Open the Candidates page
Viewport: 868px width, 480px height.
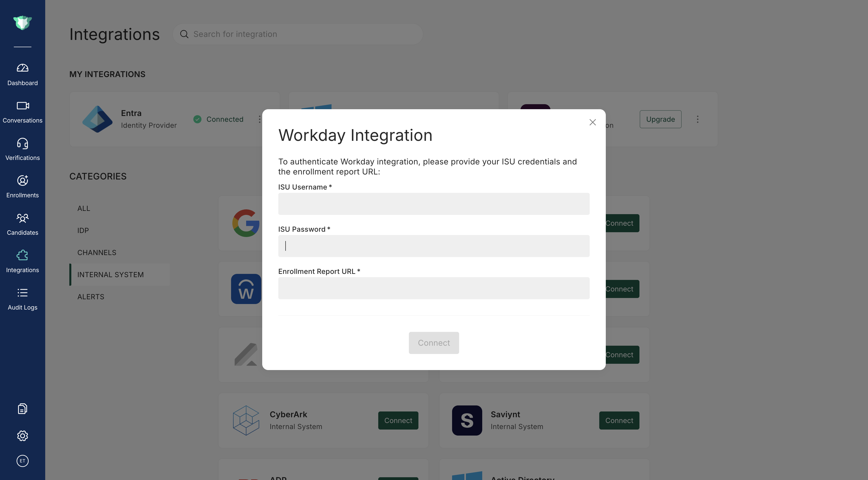click(23, 224)
